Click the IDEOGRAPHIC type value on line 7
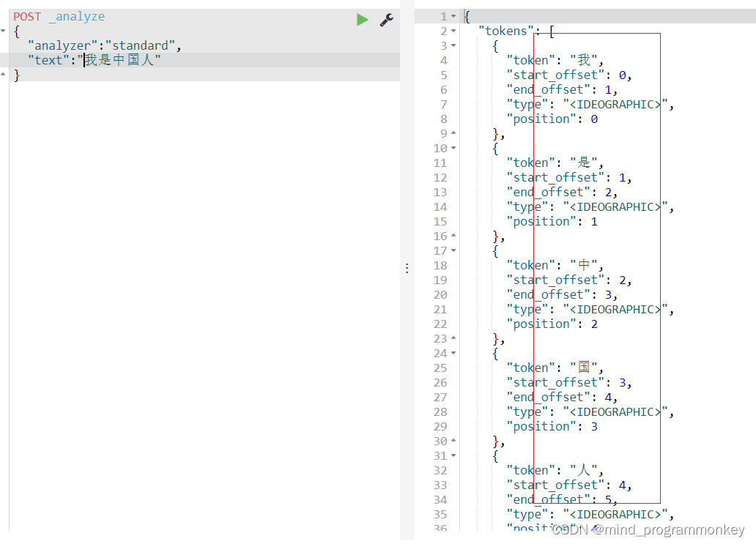The width and height of the screenshot is (756, 544). pyautogui.click(x=615, y=105)
